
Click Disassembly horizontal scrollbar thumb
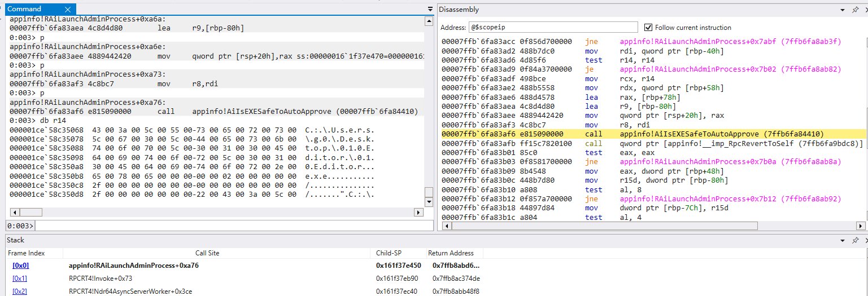pos(604,226)
